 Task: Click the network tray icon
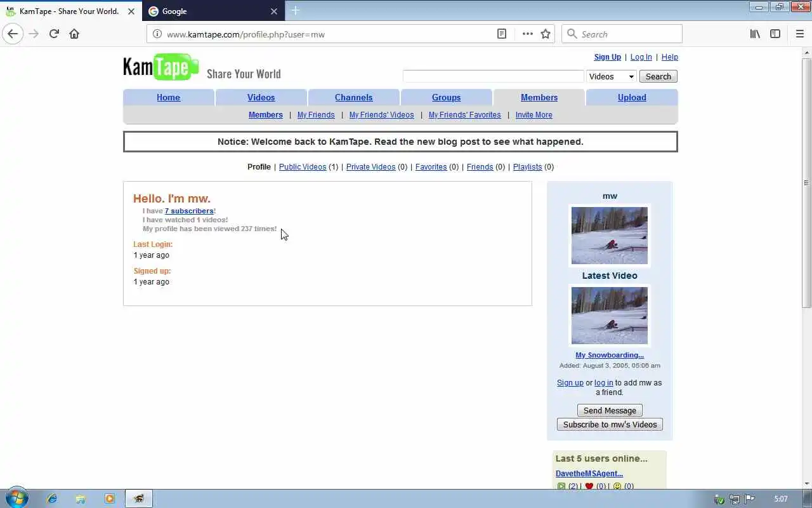pos(735,499)
